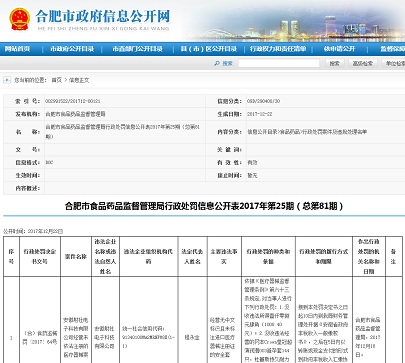Open the 依申请公开 menu
Screen dimensions: 405x363
click(339, 49)
